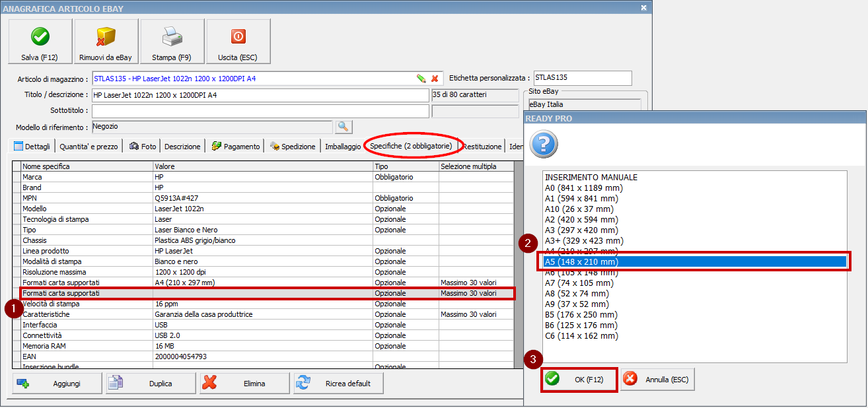Viewport: 868px width, 408px height.
Task: Click the Stampa (F9) printer button
Action: tap(172, 41)
